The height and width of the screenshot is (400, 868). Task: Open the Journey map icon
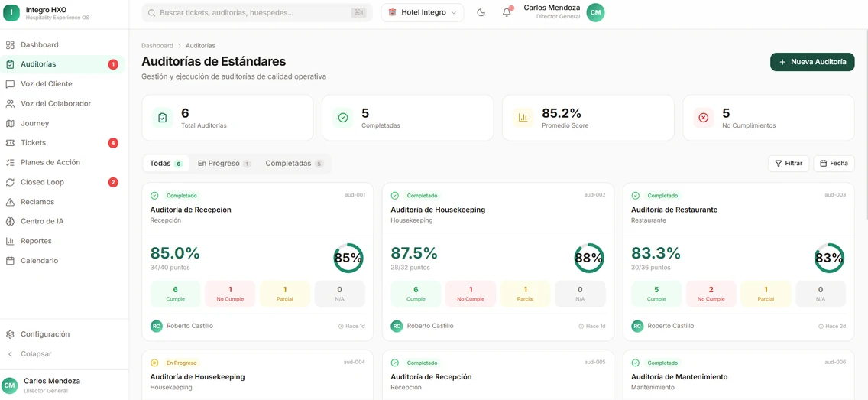10,124
